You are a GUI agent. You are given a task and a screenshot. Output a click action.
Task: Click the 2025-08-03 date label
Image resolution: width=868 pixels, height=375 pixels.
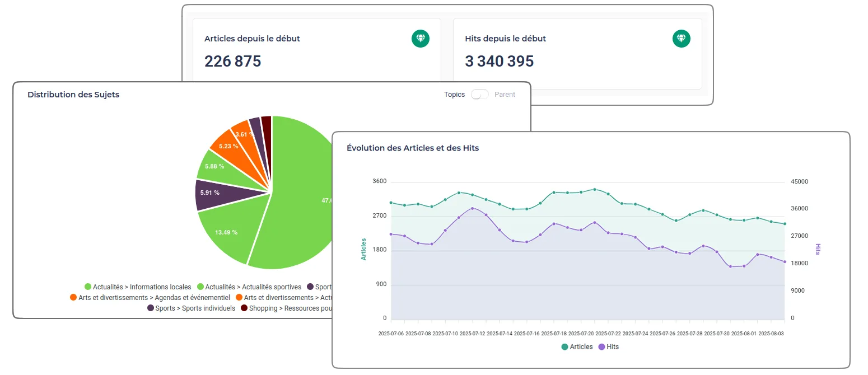771,333
